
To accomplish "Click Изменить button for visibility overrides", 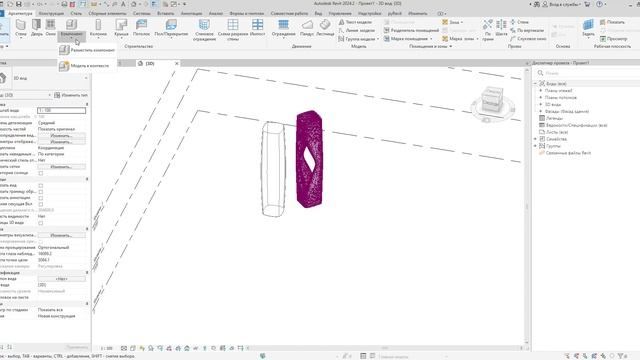I will (61, 136).
